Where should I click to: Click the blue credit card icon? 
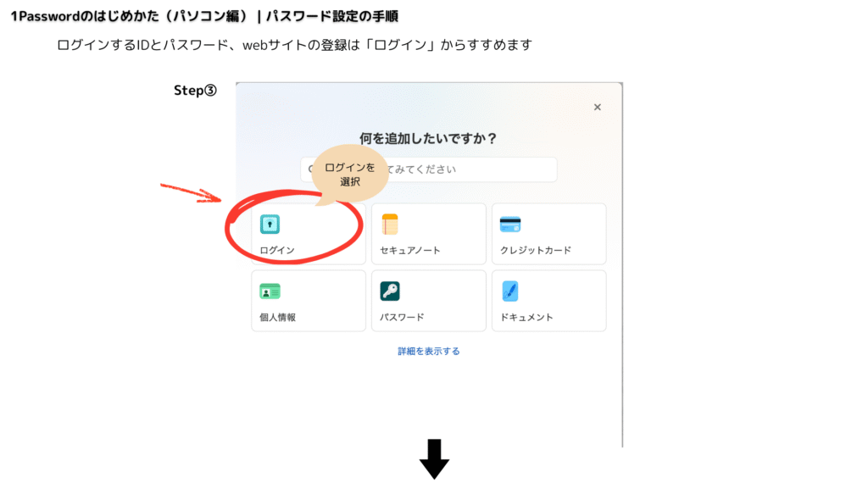(x=509, y=224)
